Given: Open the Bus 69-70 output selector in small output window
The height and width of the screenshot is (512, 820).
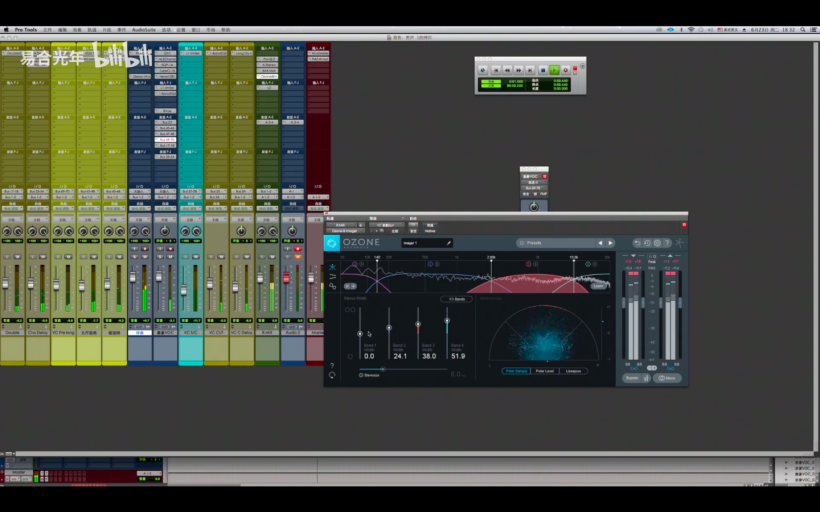Looking at the screenshot, I should 533,188.
